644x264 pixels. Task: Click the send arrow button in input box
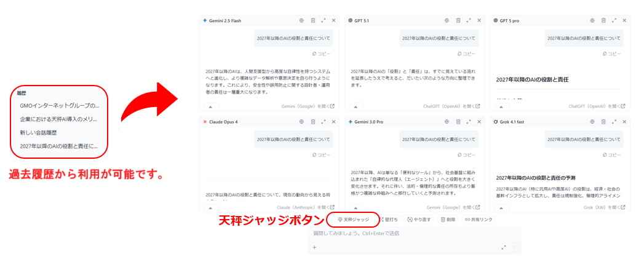click(x=515, y=247)
